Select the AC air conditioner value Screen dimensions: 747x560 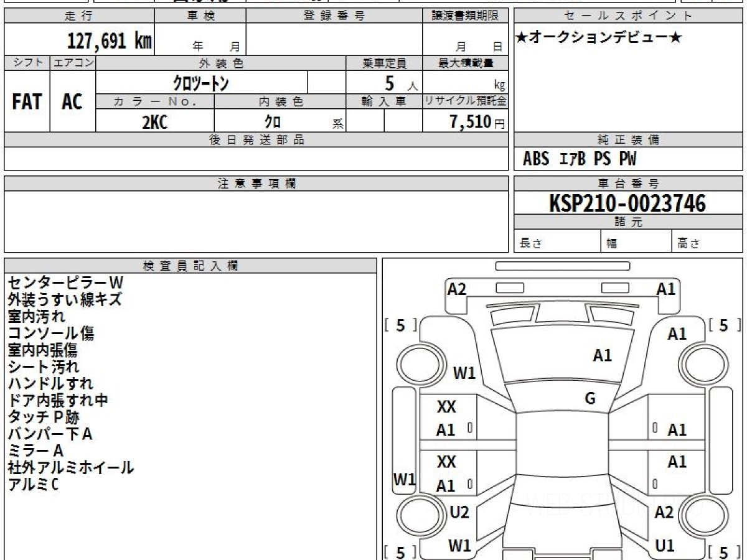click(72, 102)
